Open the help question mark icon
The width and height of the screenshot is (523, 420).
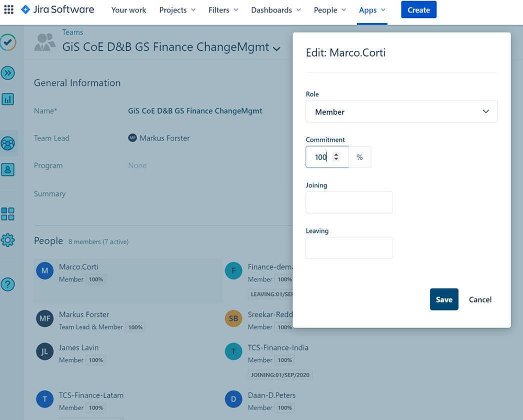tap(8, 284)
